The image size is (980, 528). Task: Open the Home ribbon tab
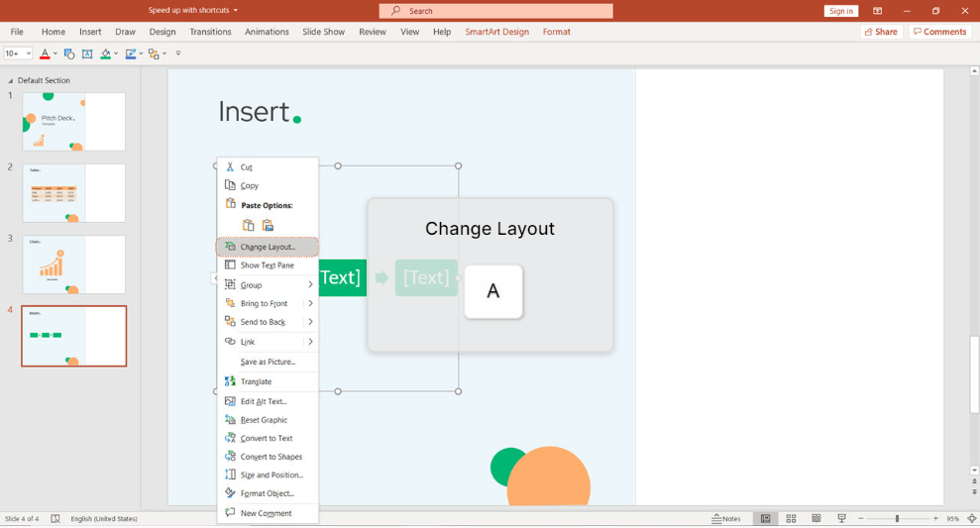(x=54, y=32)
